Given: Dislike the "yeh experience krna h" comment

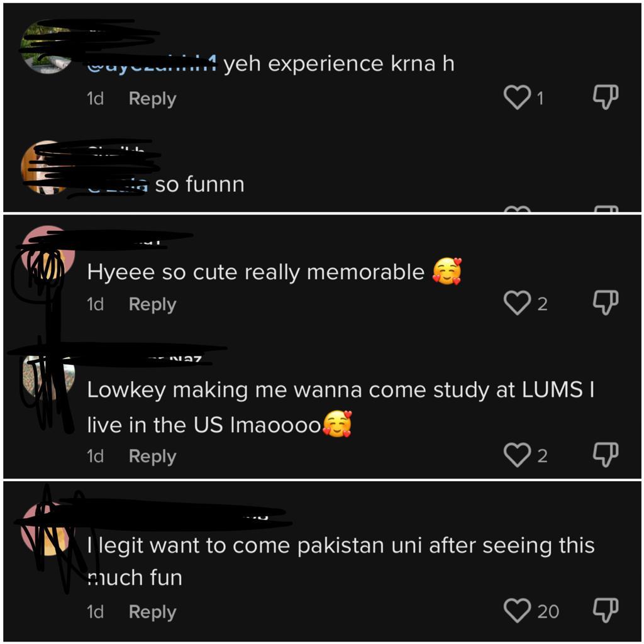Looking at the screenshot, I should (x=606, y=97).
